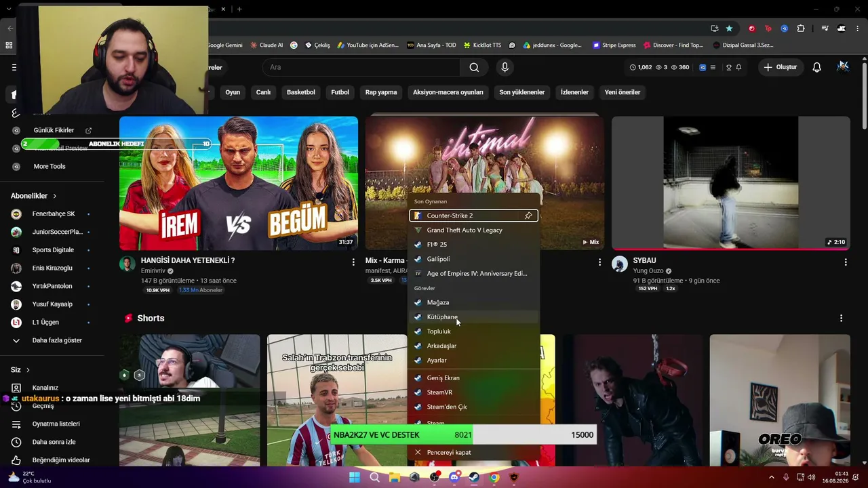Open the Windows Start menu
Viewport: 868px width, 488px height.
(x=355, y=477)
